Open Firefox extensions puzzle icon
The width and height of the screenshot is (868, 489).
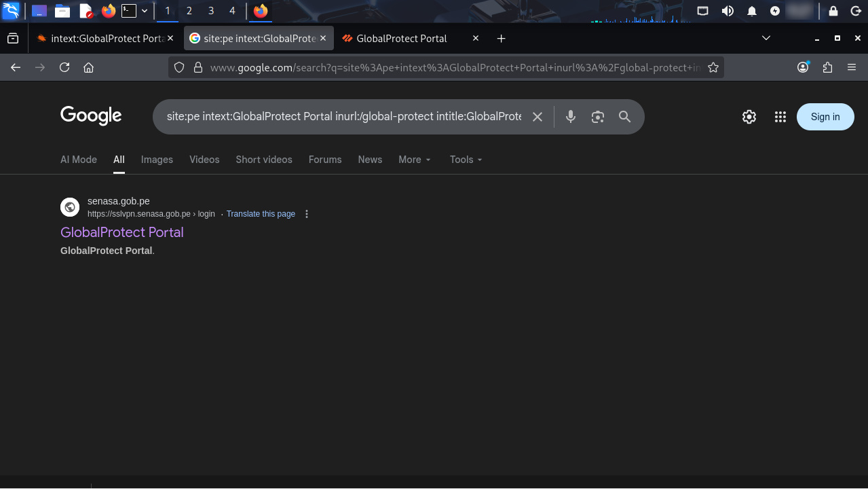pyautogui.click(x=827, y=67)
